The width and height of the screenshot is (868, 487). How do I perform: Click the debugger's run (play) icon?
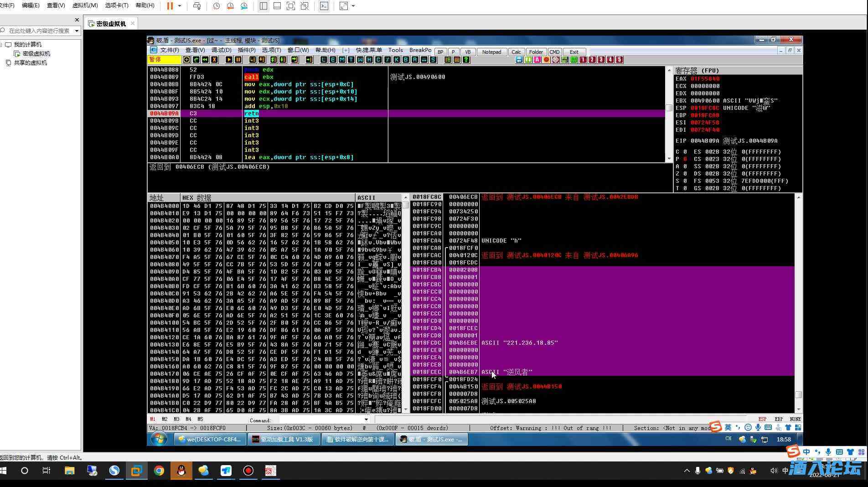click(x=229, y=60)
